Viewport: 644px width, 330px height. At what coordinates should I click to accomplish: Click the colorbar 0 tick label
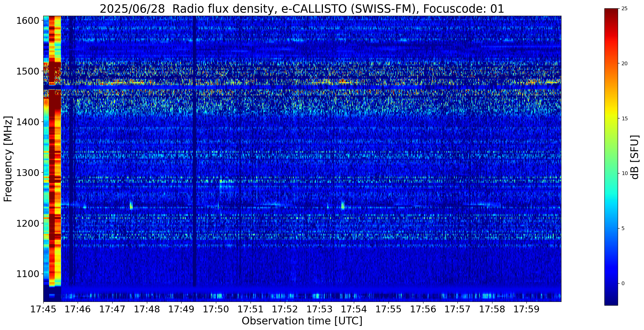click(623, 284)
